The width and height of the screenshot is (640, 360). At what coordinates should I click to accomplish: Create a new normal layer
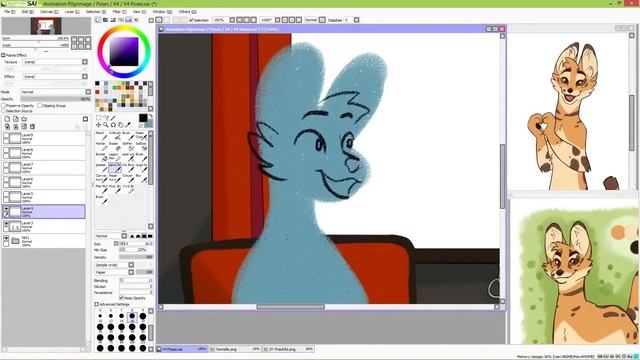[7, 119]
